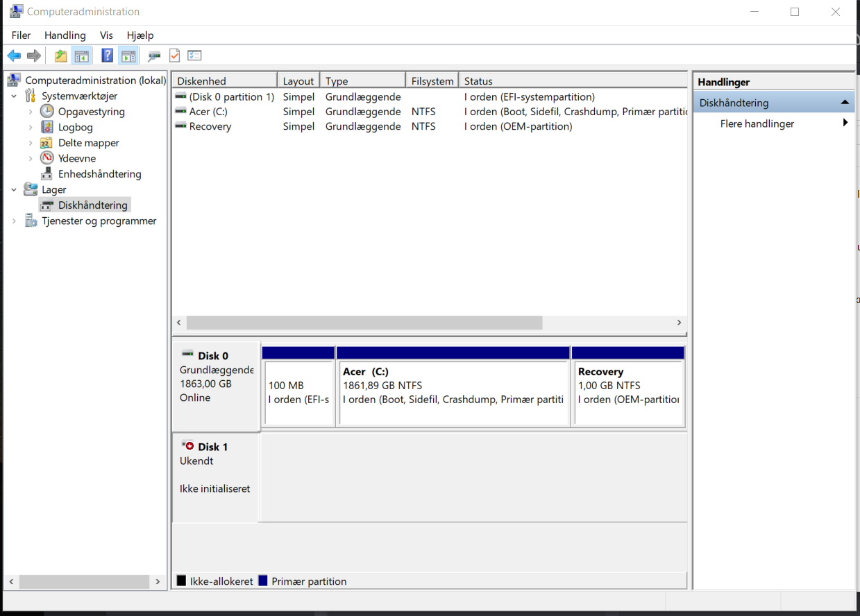Screen dimensions: 860x616
Task: Open the Filer menu
Action: (21, 35)
